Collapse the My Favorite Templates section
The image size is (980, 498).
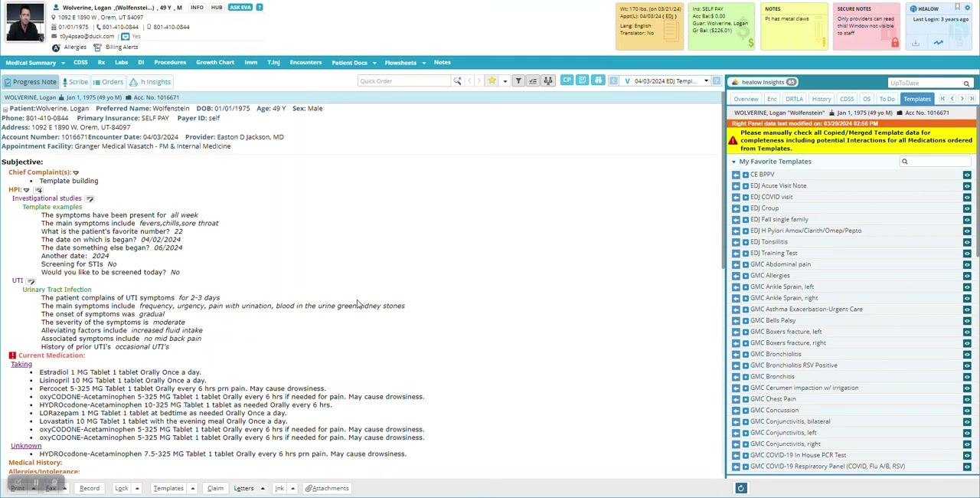733,162
